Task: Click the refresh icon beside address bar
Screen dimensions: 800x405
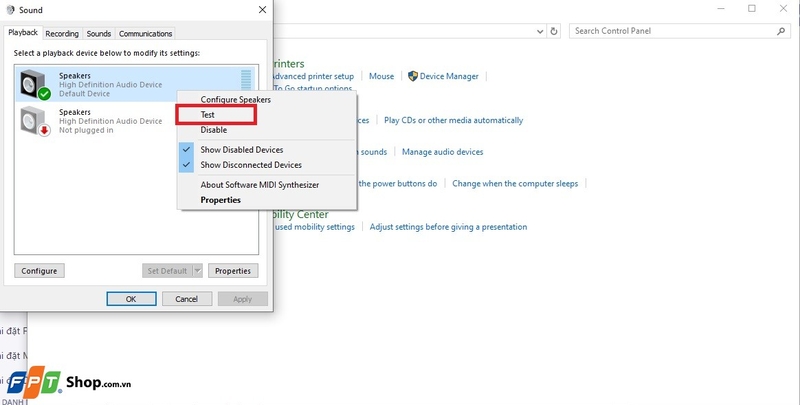Action: coord(554,31)
